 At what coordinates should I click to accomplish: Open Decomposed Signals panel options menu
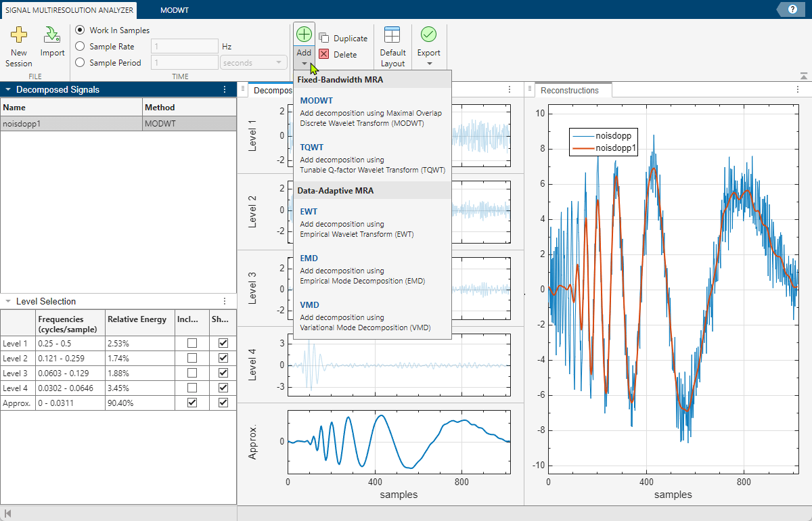(225, 89)
